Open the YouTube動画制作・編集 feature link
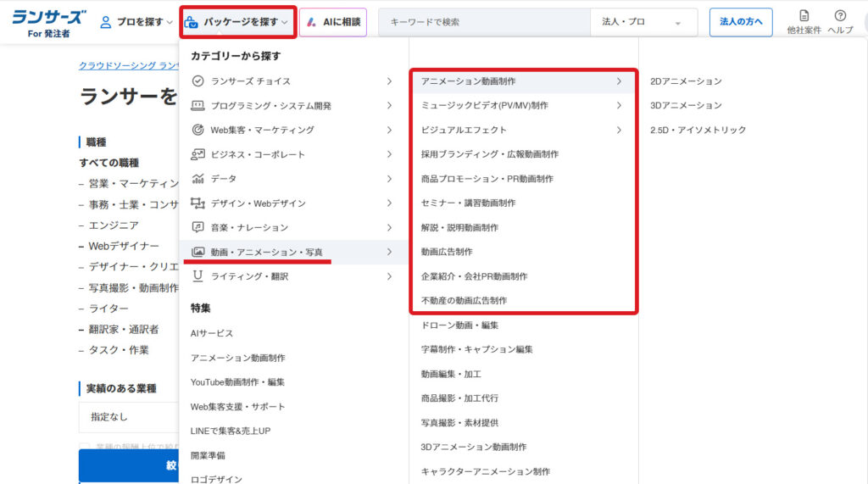The width and height of the screenshot is (868, 484). tap(237, 382)
